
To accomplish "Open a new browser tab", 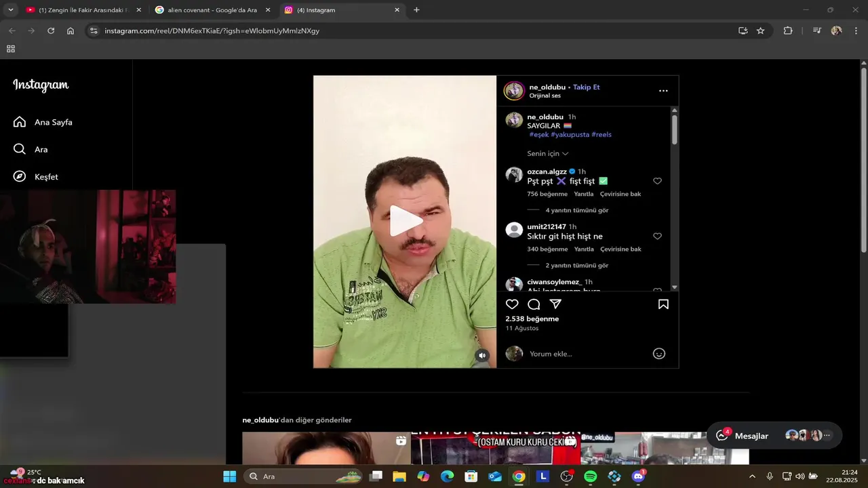I will click(416, 10).
